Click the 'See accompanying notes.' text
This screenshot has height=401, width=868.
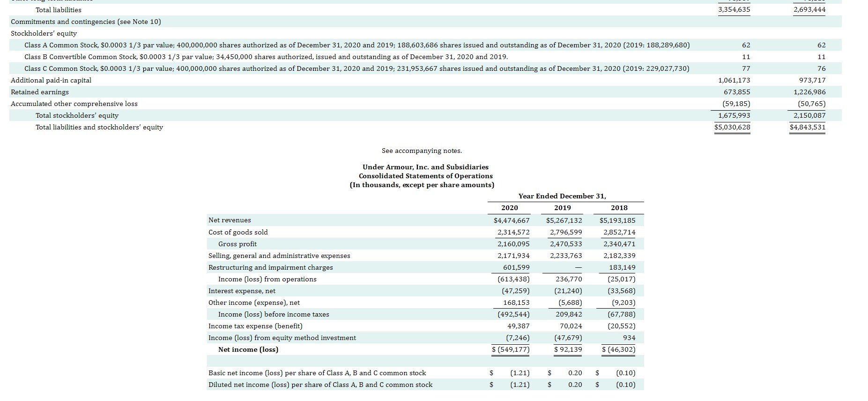click(422, 151)
